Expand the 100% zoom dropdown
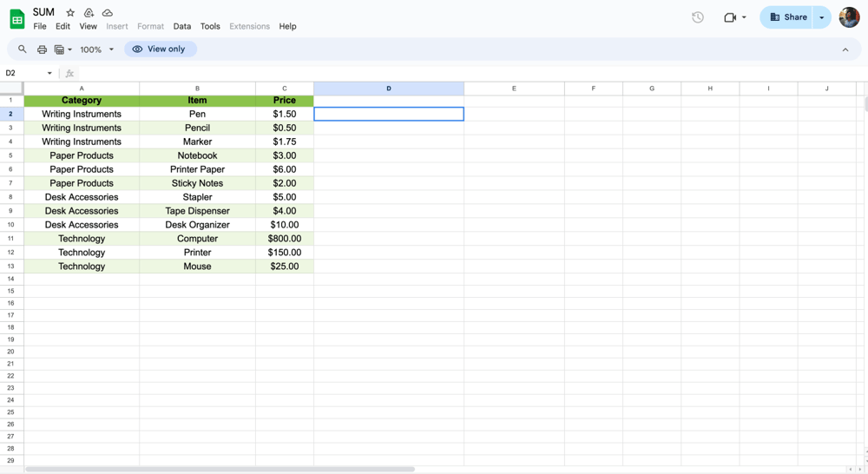 [x=96, y=49]
